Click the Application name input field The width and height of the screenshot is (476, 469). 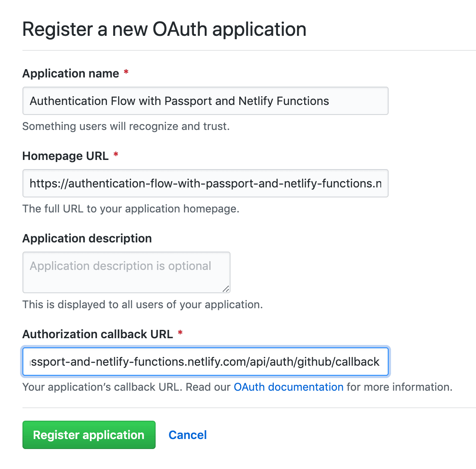[x=205, y=101]
